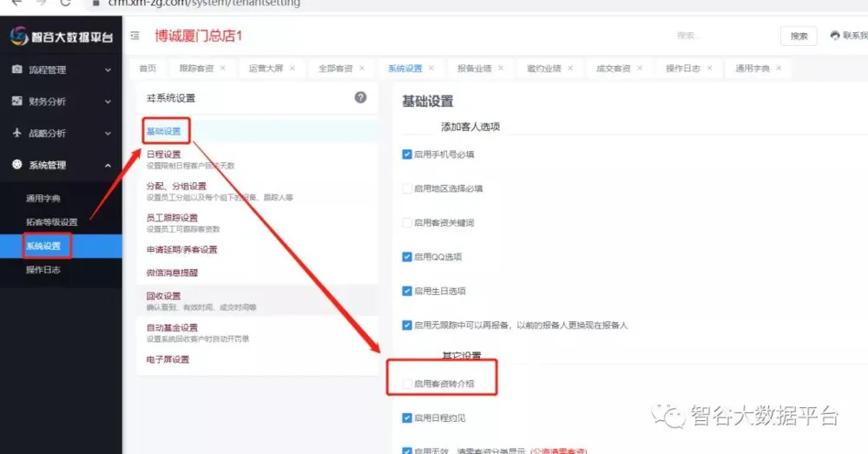
Task: Click the sidebar collapse hamburger icon
Action: point(135,36)
